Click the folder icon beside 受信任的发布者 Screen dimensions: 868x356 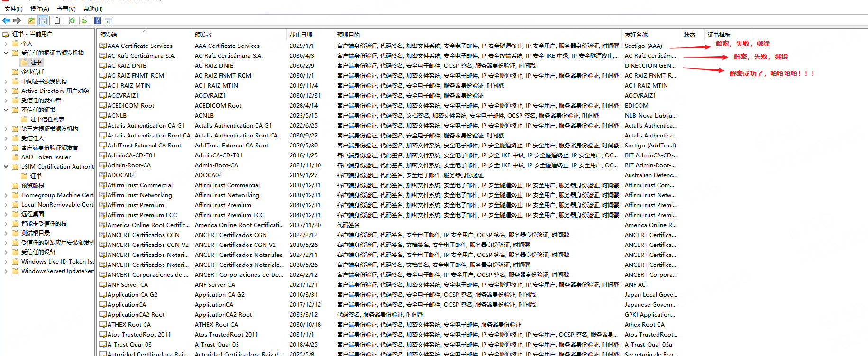(15, 100)
